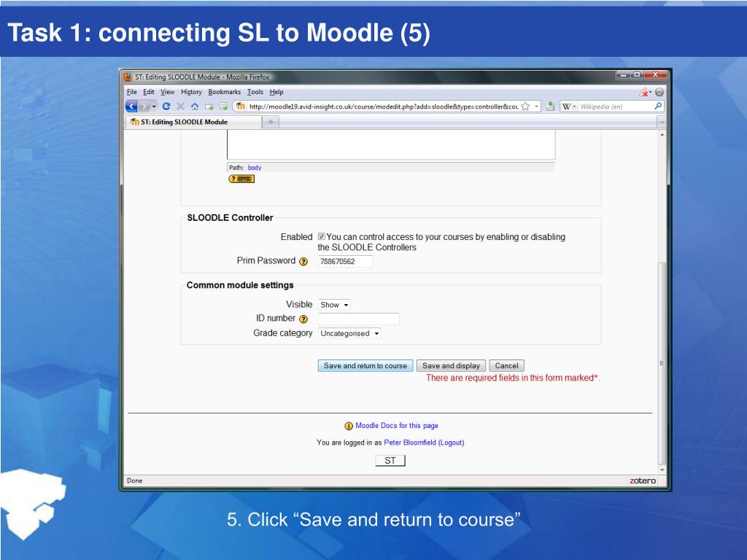Click the Prim Password field
747x560 pixels.
[x=345, y=262]
